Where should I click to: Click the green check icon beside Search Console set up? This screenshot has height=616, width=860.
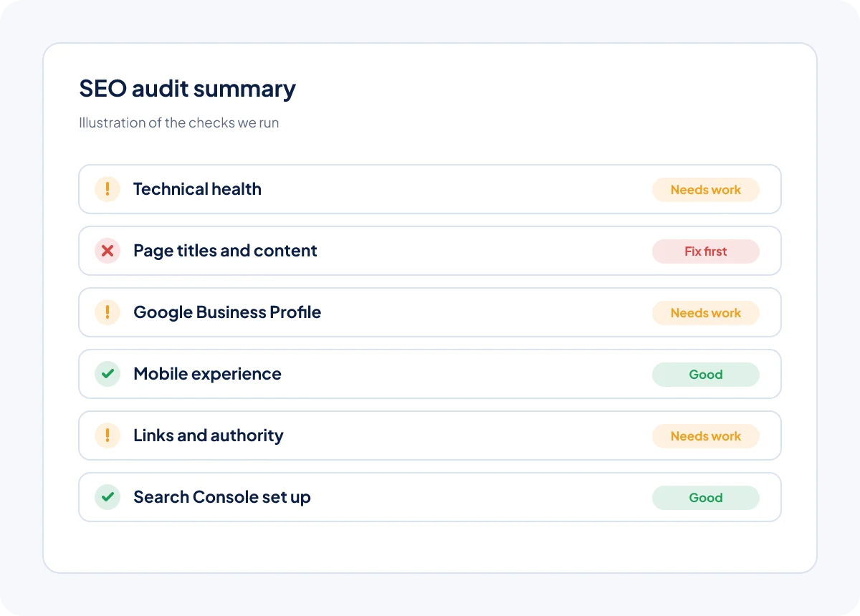tap(107, 497)
